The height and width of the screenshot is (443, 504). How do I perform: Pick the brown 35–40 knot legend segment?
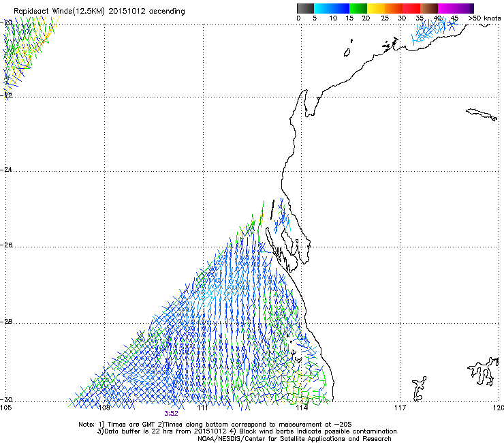click(429, 8)
